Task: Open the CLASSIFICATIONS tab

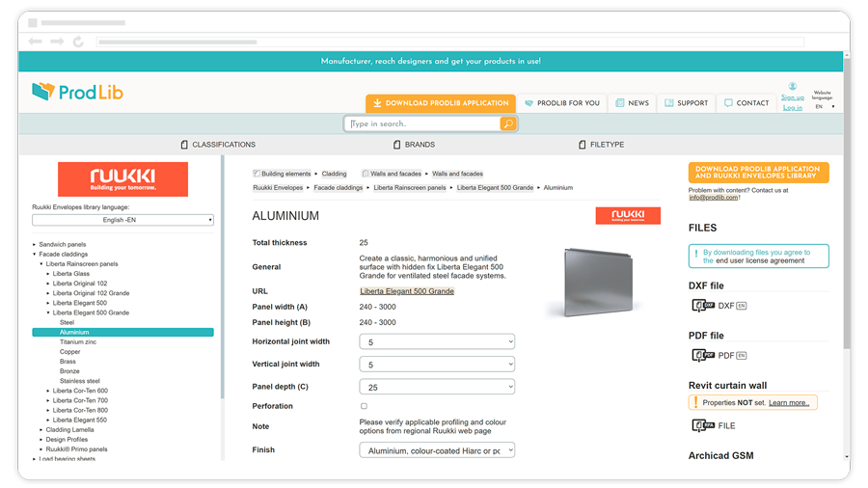Action: pyautogui.click(x=218, y=145)
